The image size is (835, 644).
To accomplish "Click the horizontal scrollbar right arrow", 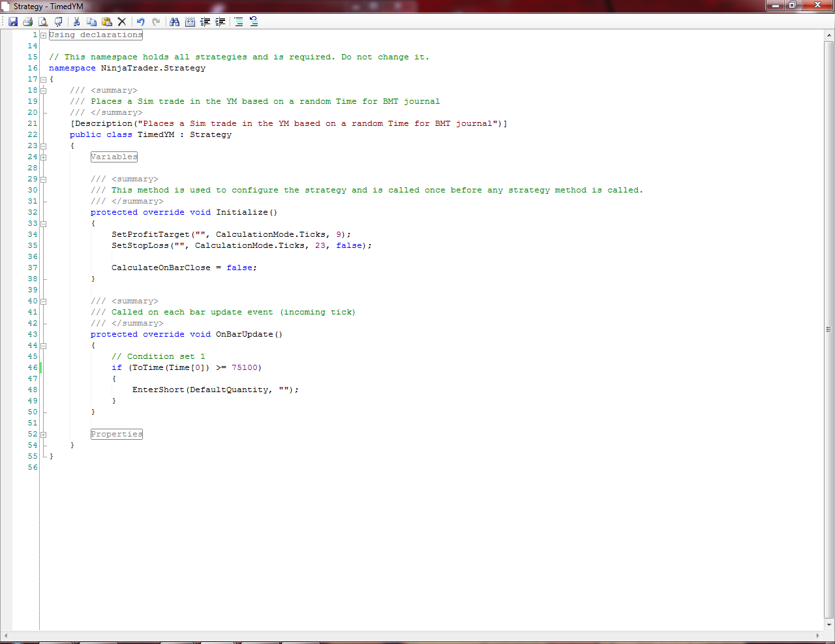I will click(x=817, y=636).
